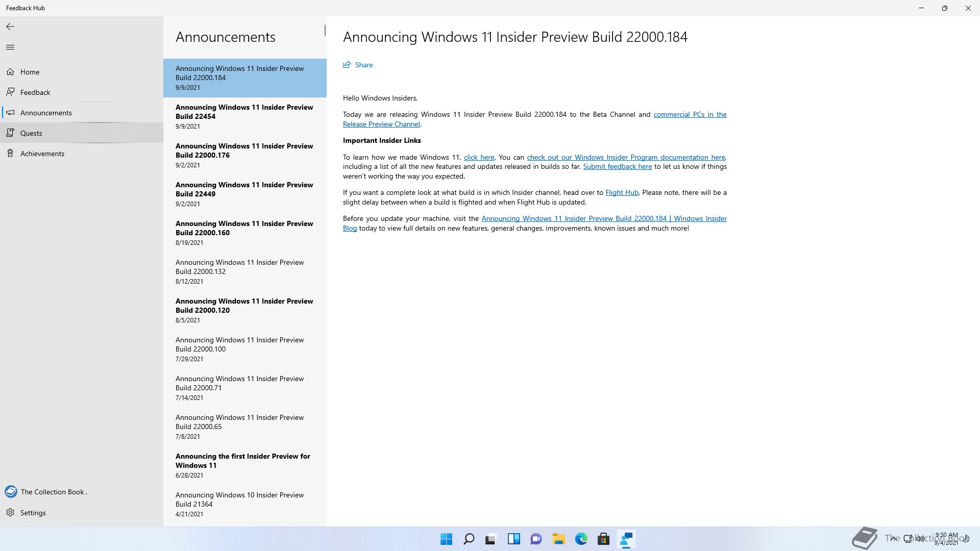Click the Share arrow icon

tap(347, 65)
